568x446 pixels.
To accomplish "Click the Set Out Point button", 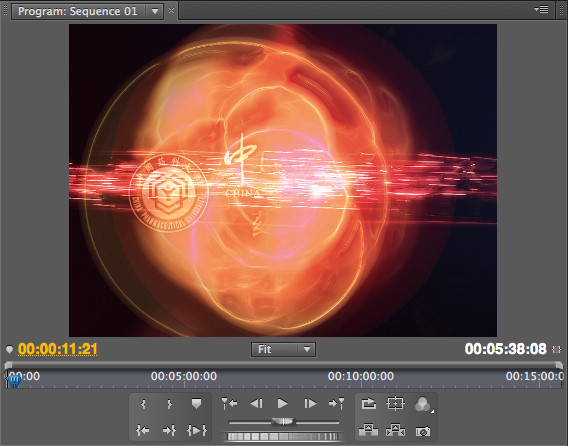I will click(169, 404).
